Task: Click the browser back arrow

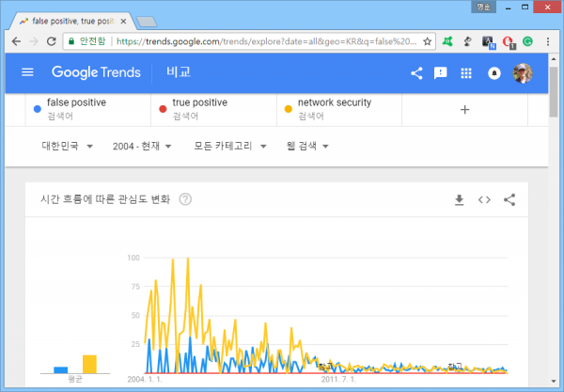Action: pos(16,41)
